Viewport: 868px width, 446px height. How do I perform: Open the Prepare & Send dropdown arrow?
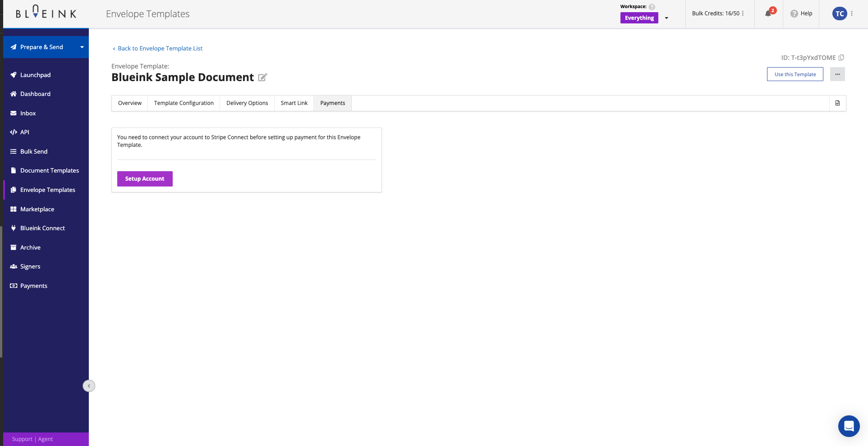click(82, 47)
